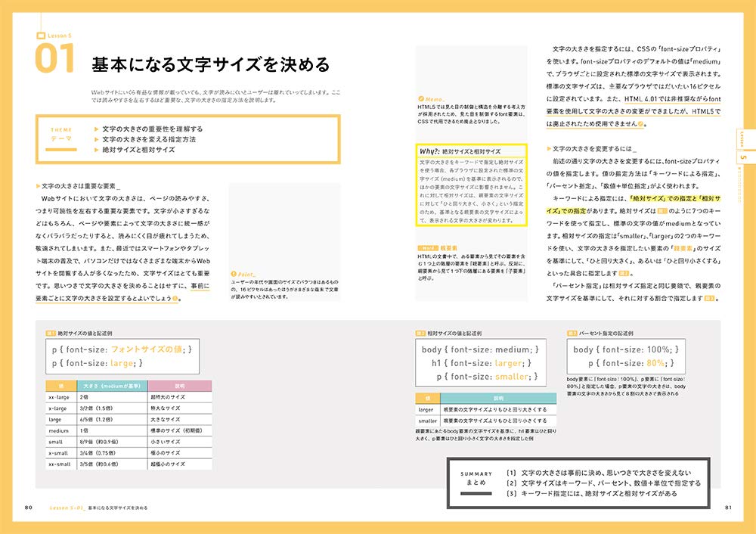Image resolution: width=756 pixels, height=534 pixels.
Task: Click the 標準のサイズ (初期値) table cell
Action: coord(180,431)
